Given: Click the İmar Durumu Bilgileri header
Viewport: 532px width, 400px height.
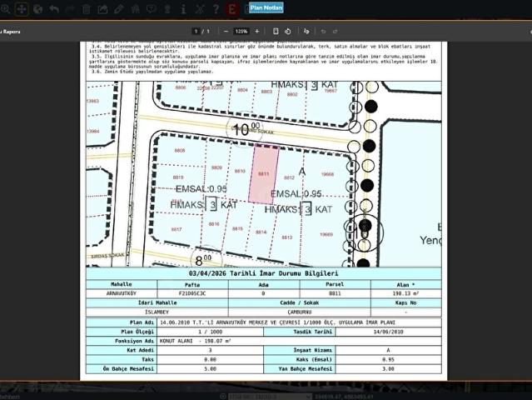Looking at the screenshot, I should pyautogui.click(x=264, y=273).
